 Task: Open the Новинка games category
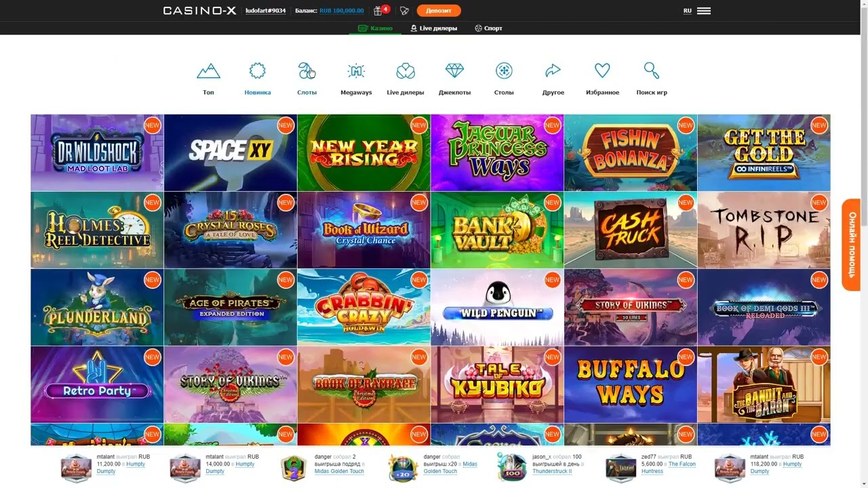point(258,71)
